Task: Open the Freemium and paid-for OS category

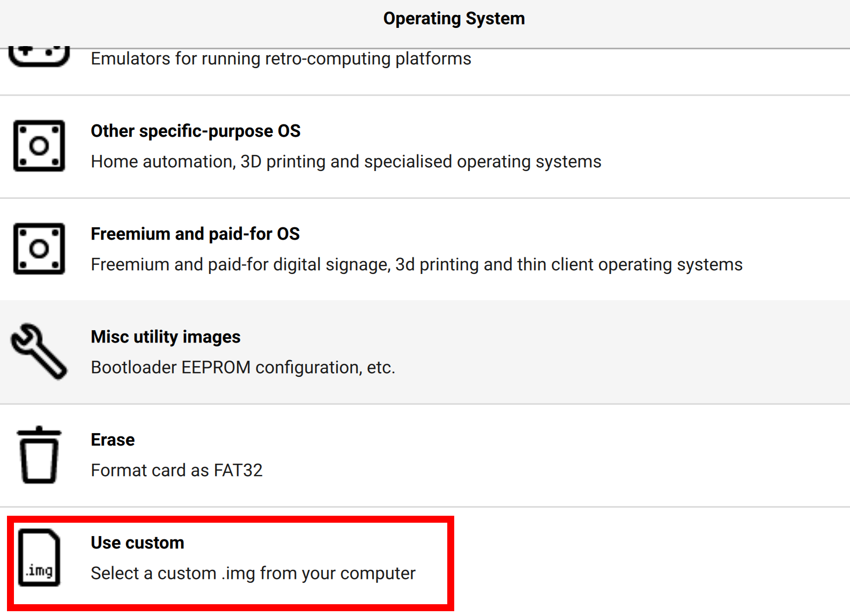Action: tap(195, 234)
